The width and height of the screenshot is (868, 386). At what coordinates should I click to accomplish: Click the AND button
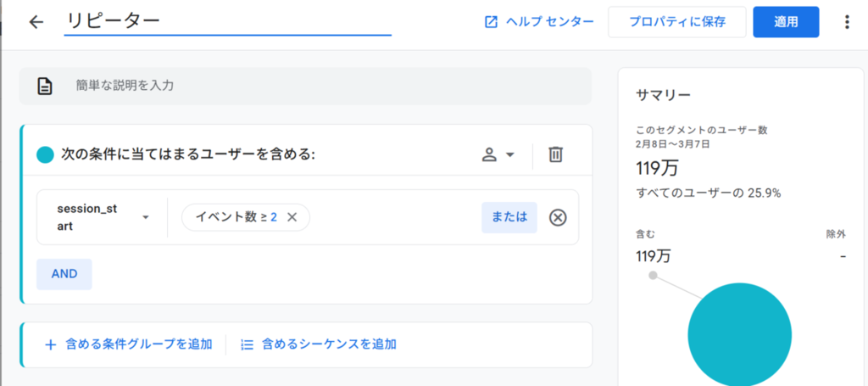point(64,273)
